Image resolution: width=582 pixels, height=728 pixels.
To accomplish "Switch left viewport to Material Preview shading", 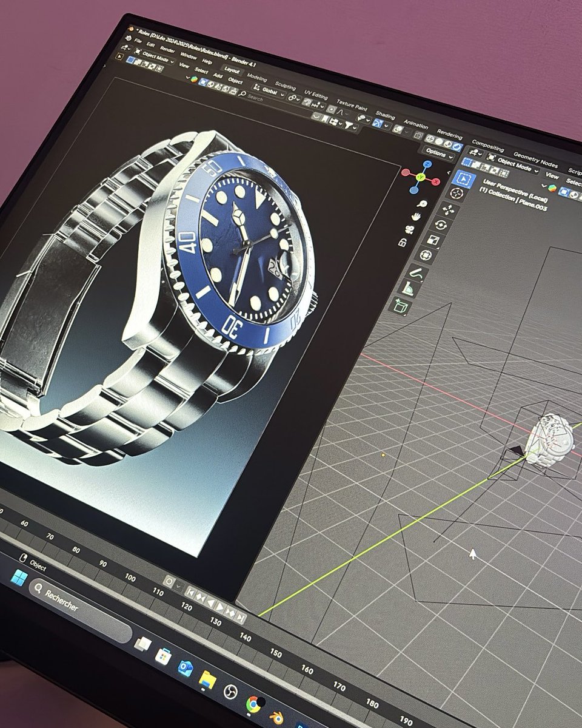I will [447, 144].
